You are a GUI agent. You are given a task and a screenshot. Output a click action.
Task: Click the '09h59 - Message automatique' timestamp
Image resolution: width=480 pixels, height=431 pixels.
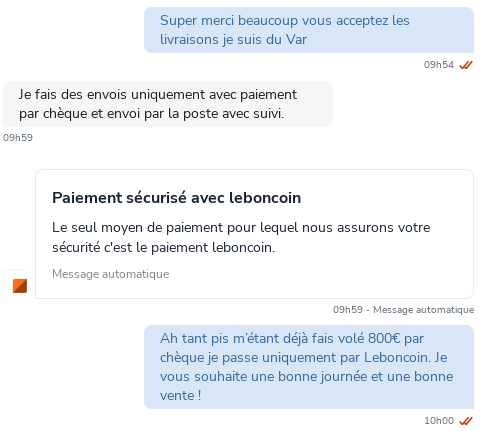coord(403,310)
